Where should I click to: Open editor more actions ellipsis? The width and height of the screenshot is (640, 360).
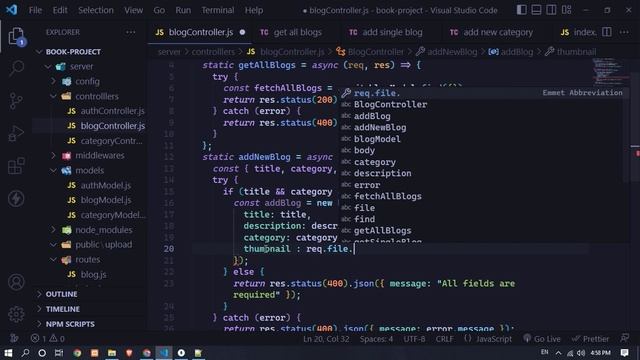click(624, 32)
